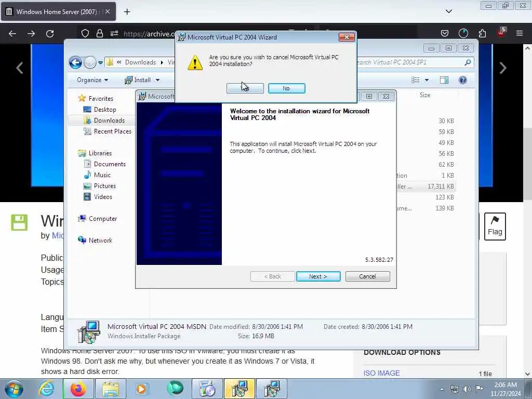
Task: Click Cancel in the installation wizard
Action: [367, 276]
